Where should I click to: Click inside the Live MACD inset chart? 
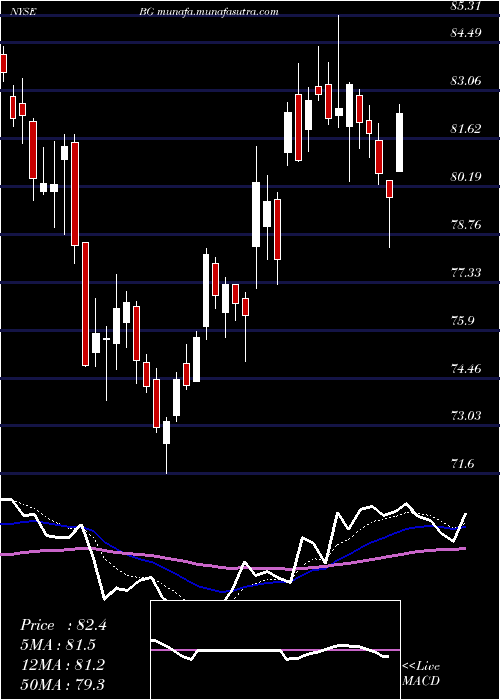point(275,650)
